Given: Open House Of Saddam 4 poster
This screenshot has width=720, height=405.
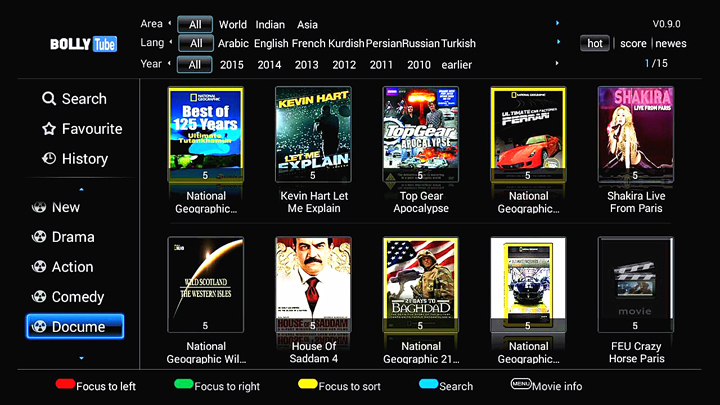Looking at the screenshot, I should 313,285.
